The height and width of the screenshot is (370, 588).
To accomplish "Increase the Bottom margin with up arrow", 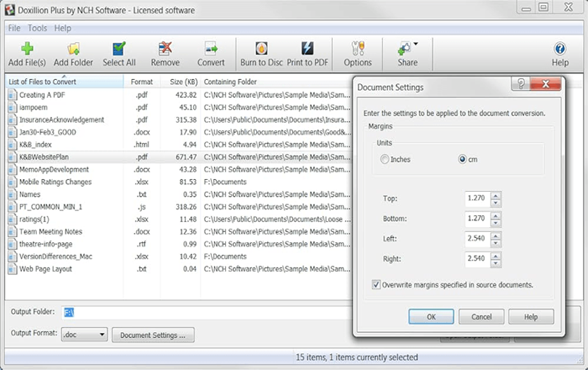I will pyautogui.click(x=496, y=215).
